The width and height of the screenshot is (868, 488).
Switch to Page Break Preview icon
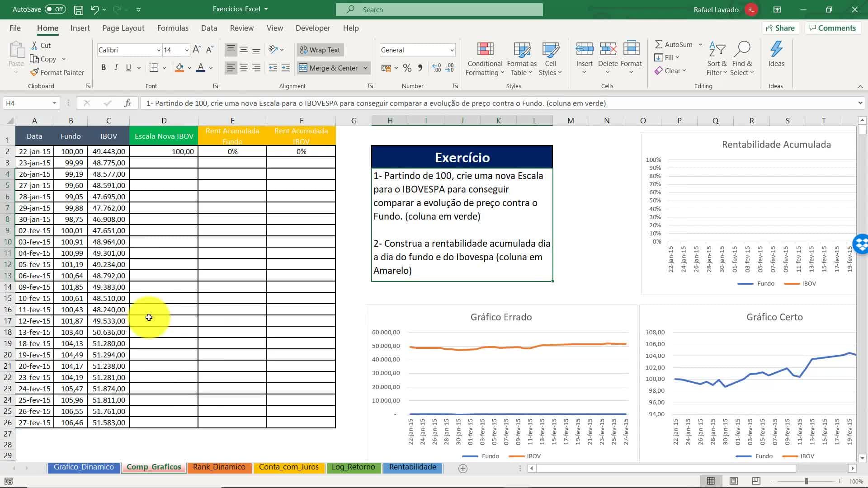[756, 481]
